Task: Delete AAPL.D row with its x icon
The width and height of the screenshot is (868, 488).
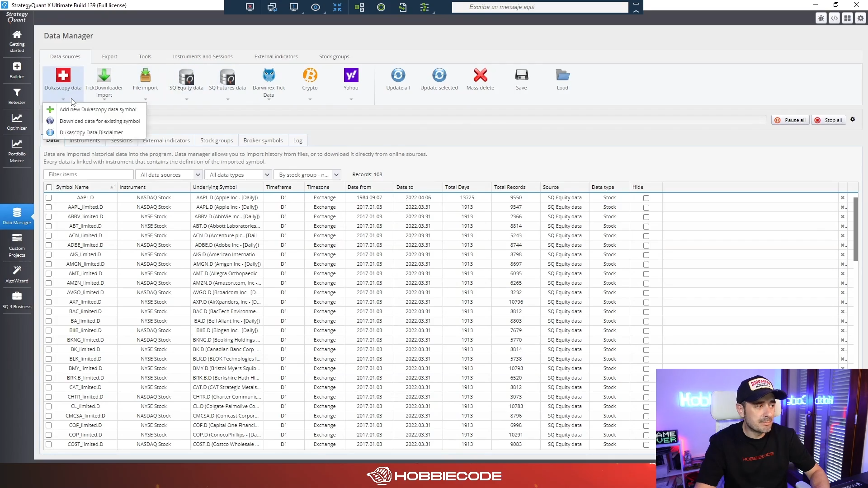Action: (x=843, y=198)
